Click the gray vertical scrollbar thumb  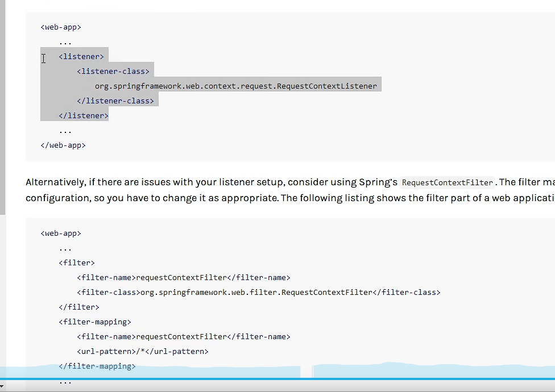point(2,107)
